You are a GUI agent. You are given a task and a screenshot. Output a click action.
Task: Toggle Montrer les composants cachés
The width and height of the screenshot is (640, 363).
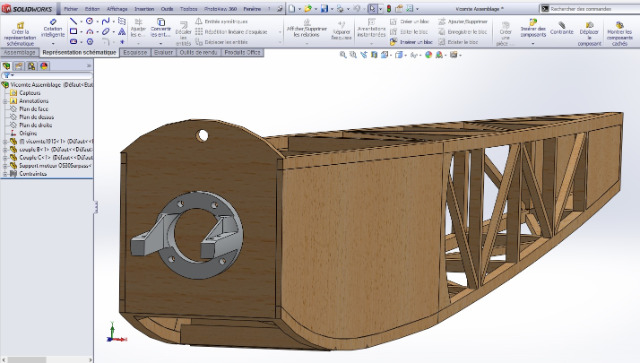(x=620, y=33)
